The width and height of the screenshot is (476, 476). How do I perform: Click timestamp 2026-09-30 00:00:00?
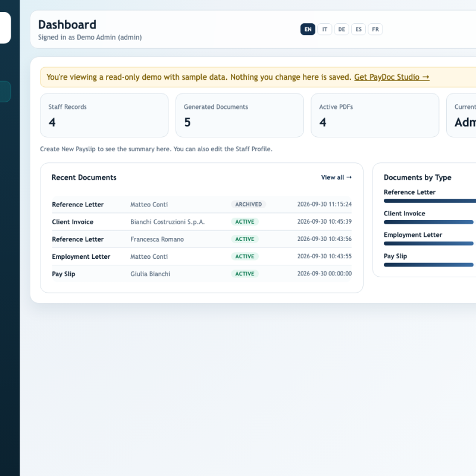coord(324,274)
